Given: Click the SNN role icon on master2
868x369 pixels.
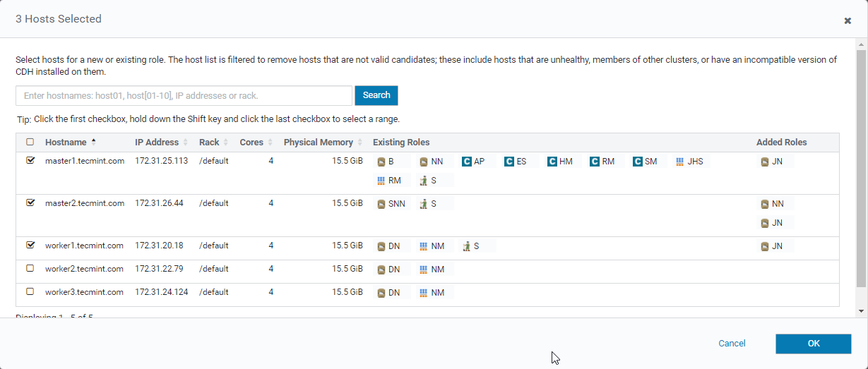Looking at the screenshot, I should click(381, 204).
